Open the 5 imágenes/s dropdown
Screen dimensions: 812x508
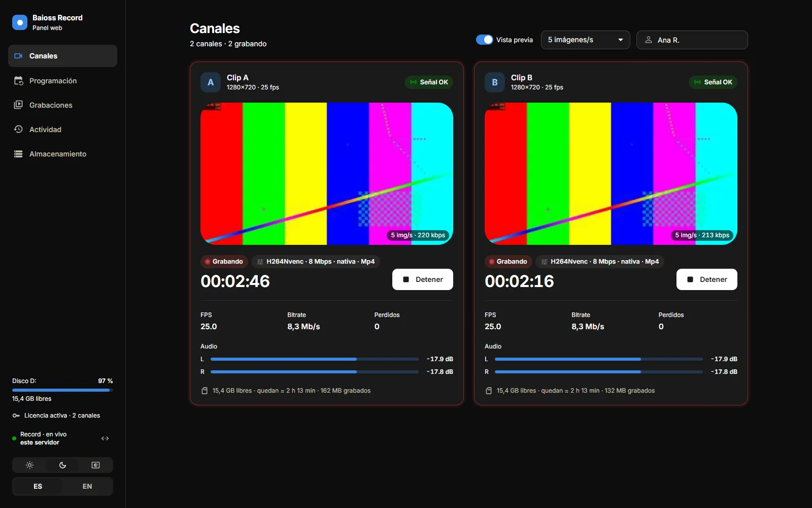point(586,40)
